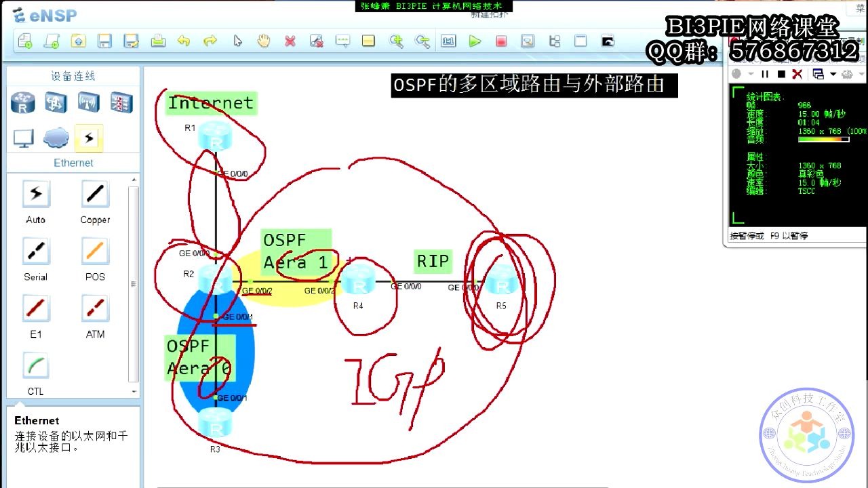Screen dimensions: 868x488
Task: Select router R3 on the canvas
Action: (x=216, y=424)
